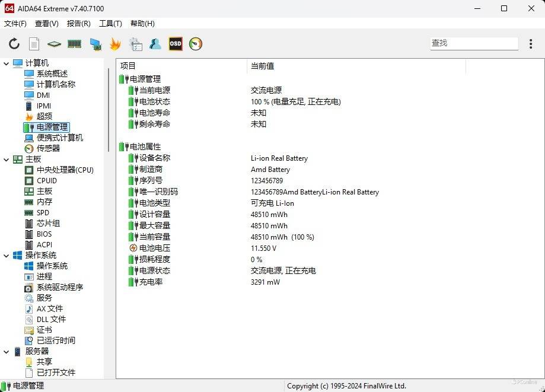This screenshot has height=392, width=545.
Task: Open the 文件(F) menu
Action: 15,24
